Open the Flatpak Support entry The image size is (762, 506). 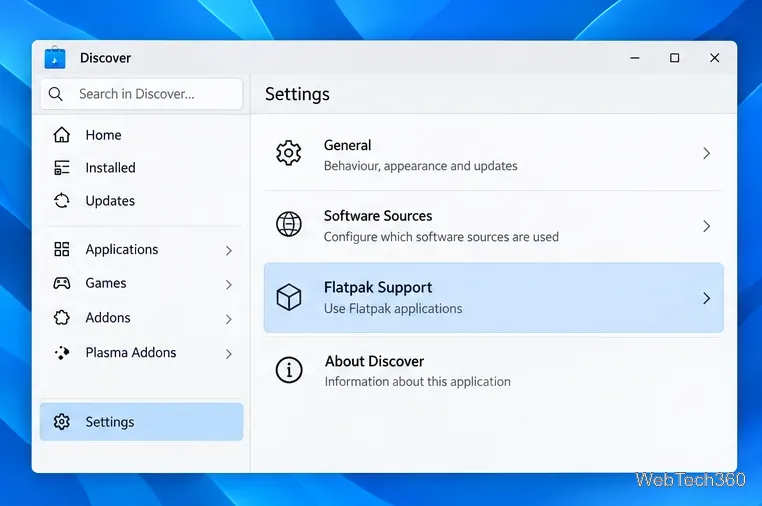(493, 297)
